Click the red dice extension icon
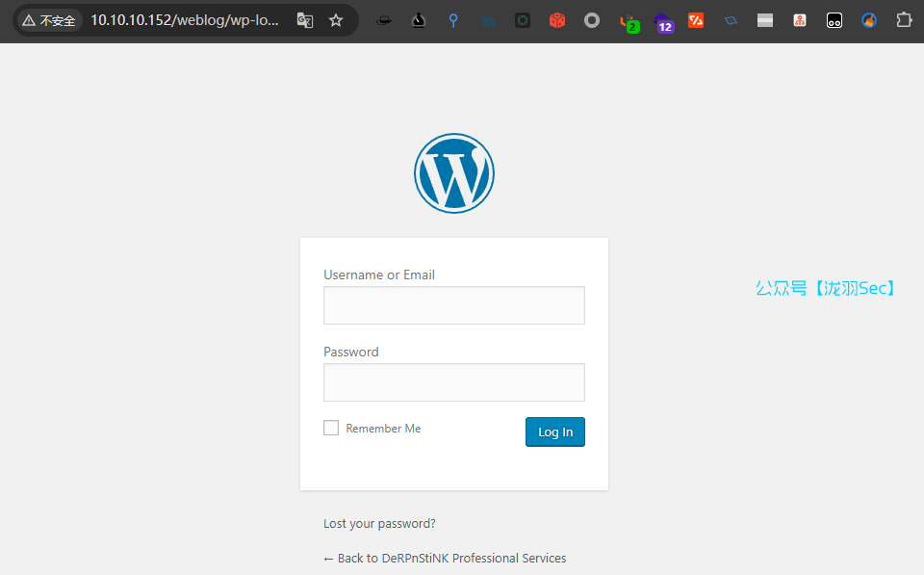 [557, 20]
